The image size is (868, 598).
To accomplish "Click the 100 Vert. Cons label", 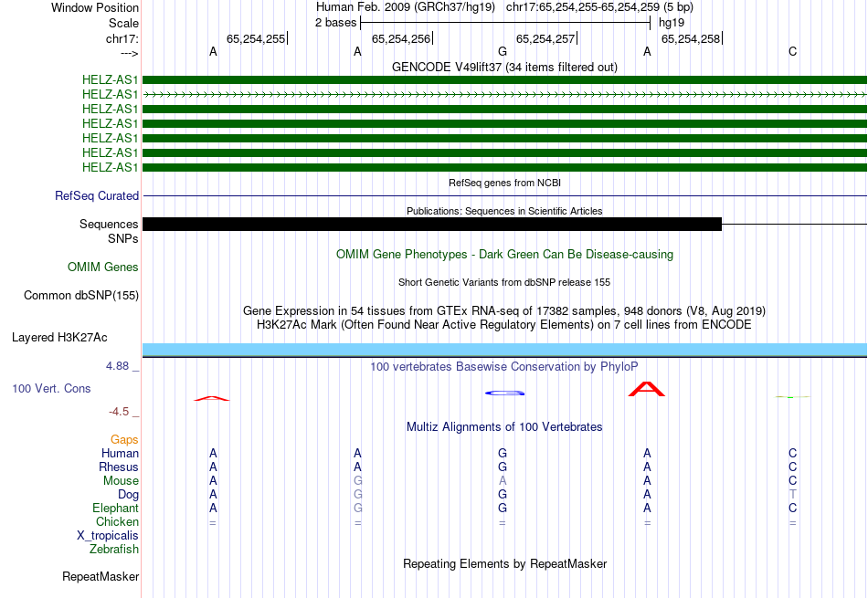I will 51,388.
